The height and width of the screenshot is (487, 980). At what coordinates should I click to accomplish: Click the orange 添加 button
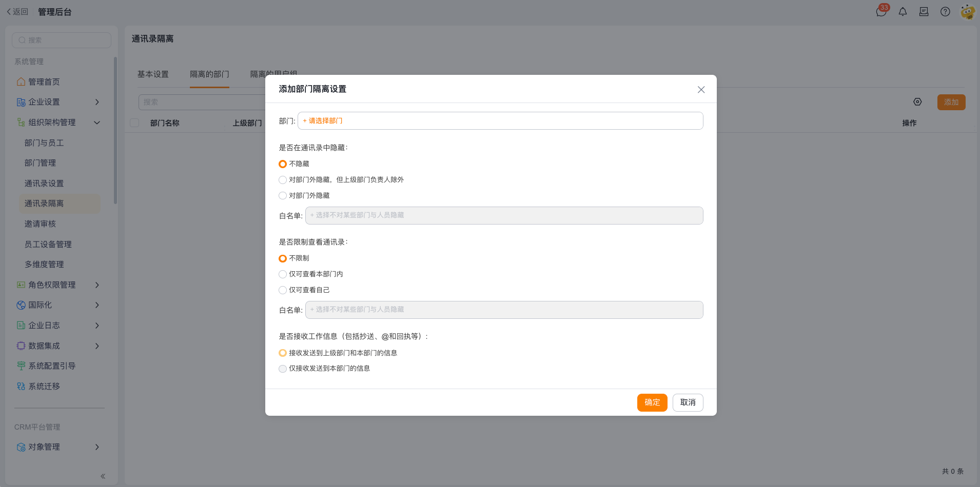pos(951,102)
